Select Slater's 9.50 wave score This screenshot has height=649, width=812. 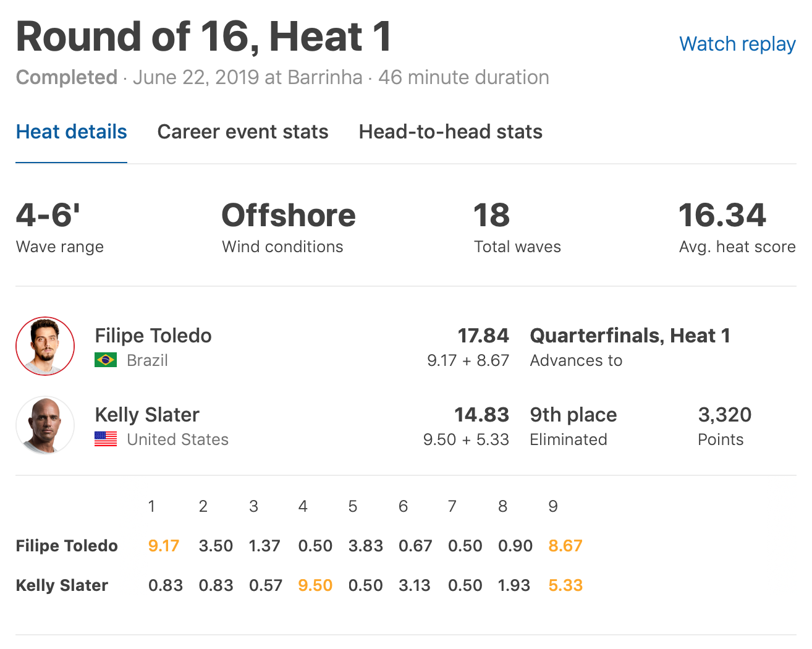(x=315, y=585)
